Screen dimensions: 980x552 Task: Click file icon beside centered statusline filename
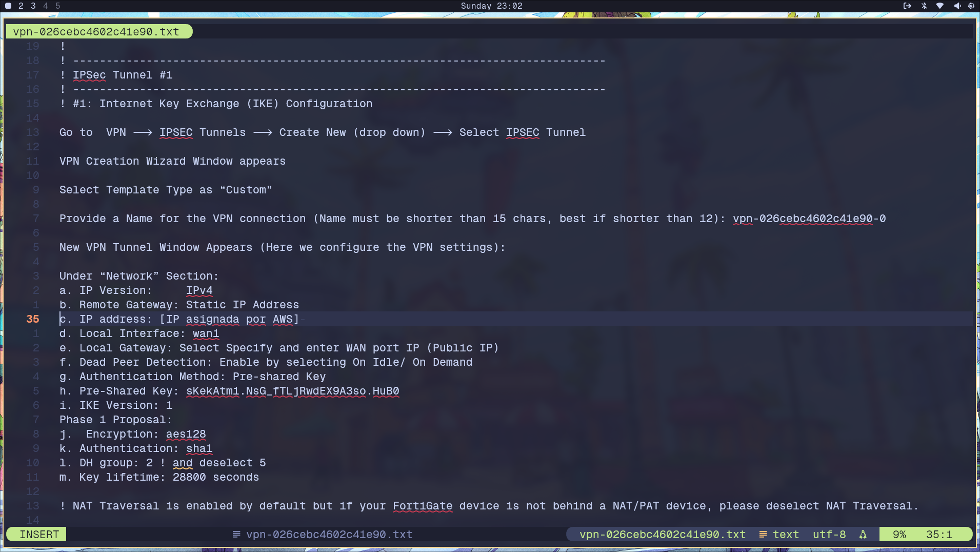236,535
